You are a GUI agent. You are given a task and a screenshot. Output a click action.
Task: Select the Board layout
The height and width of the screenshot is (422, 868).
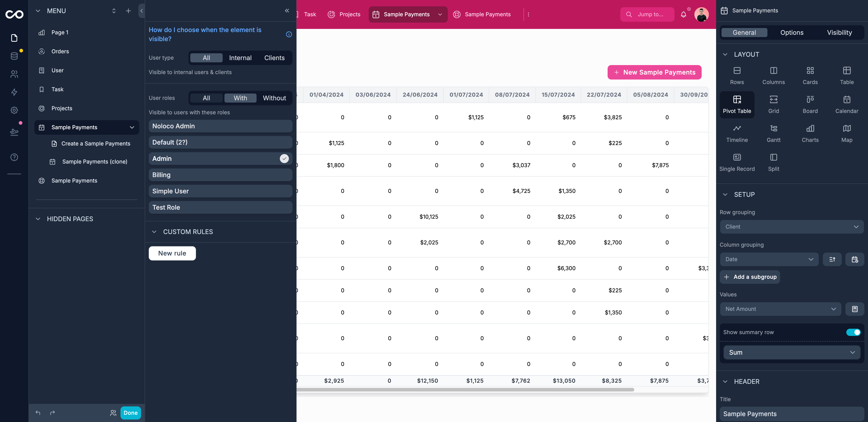tap(810, 105)
